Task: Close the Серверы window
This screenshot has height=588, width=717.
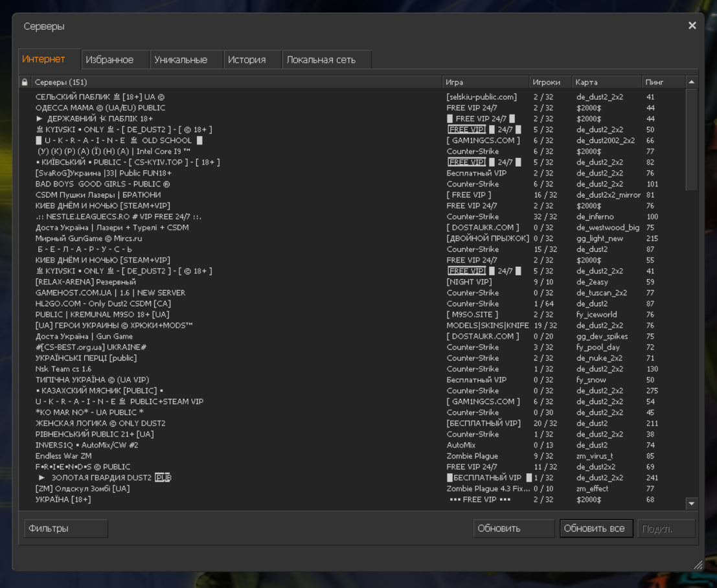Action: coord(692,26)
